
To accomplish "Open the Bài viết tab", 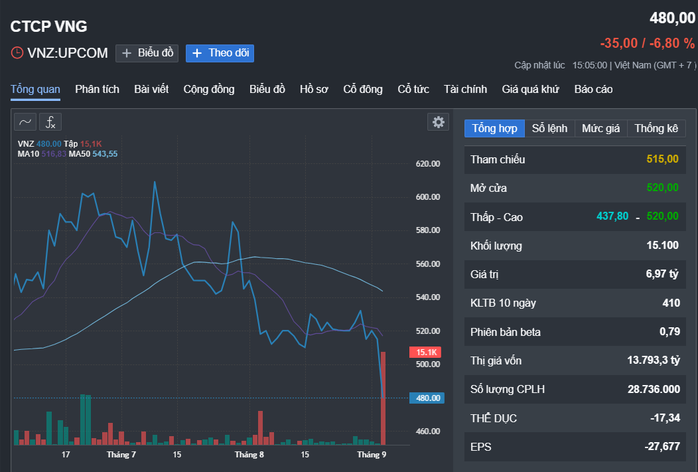I will 151,90.
